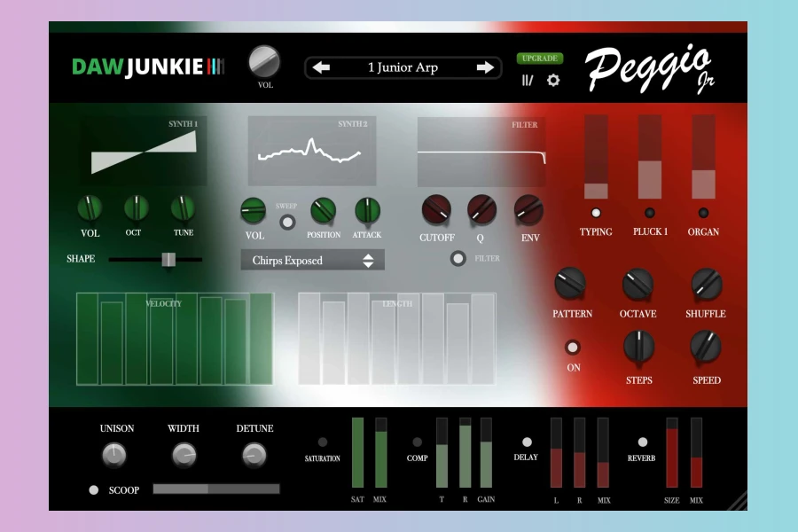Open the preset library icon
This screenshot has height=532, width=798.
click(528, 80)
